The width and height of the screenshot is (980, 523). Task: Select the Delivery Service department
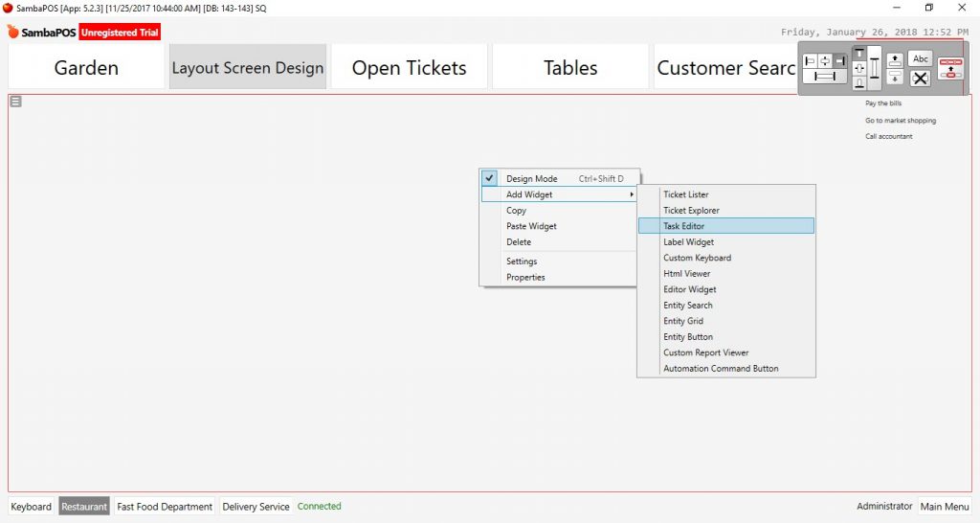(x=256, y=506)
